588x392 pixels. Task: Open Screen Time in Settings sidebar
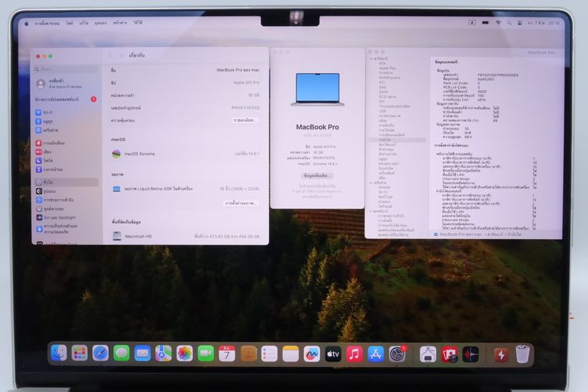click(67, 169)
